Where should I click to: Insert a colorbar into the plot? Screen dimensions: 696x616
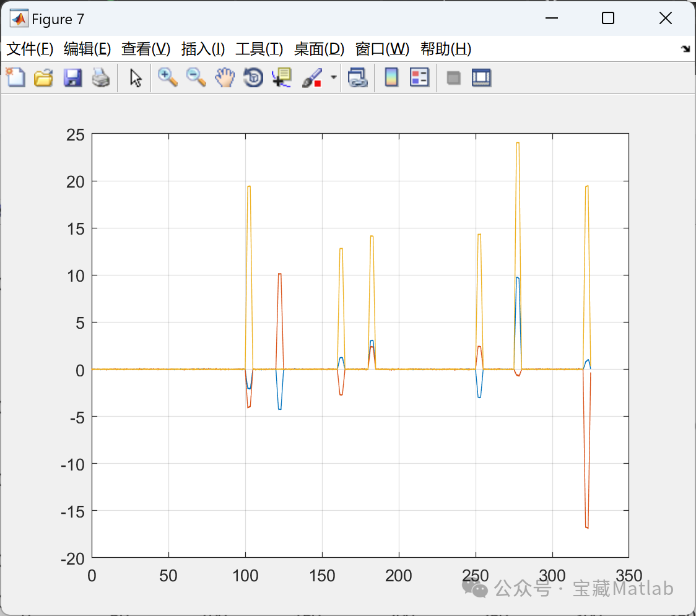point(391,77)
